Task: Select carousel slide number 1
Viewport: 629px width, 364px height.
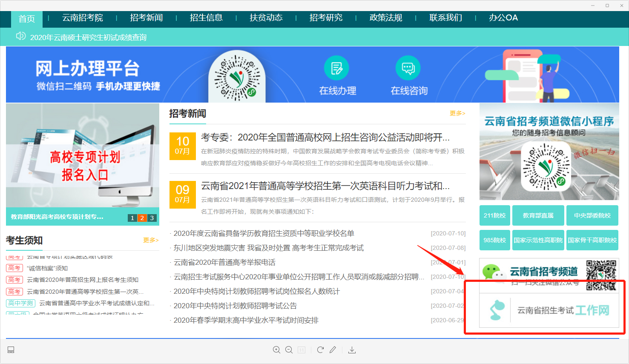Action: [132, 218]
